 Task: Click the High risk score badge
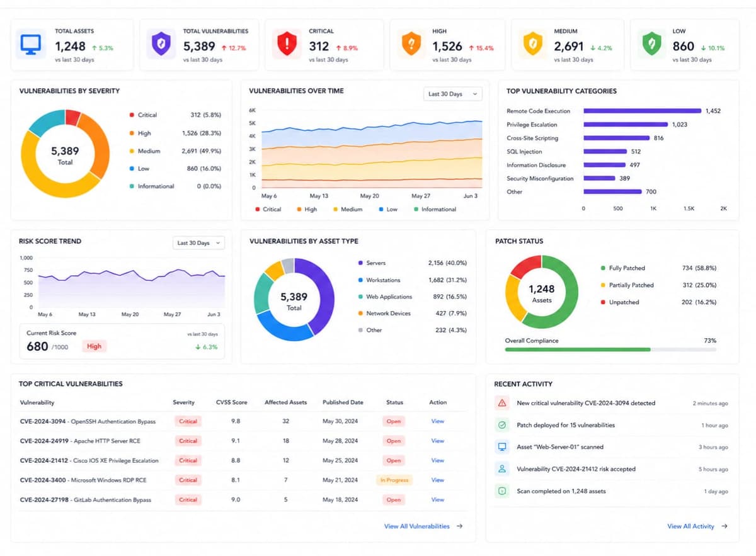(94, 346)
